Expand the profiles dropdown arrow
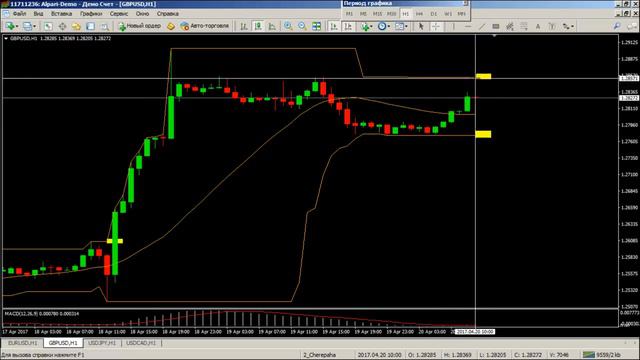 34,26
